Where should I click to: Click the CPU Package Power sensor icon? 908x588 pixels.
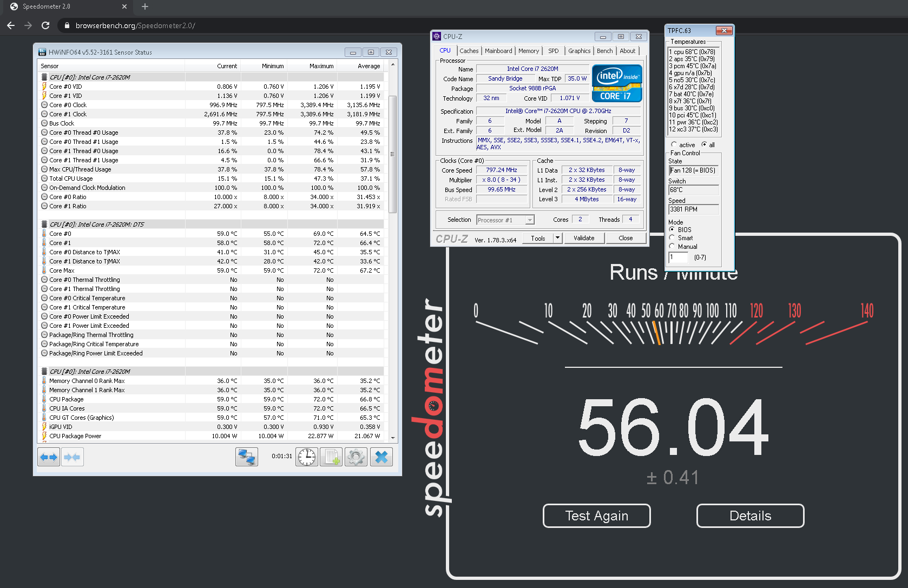coord(44,435)
